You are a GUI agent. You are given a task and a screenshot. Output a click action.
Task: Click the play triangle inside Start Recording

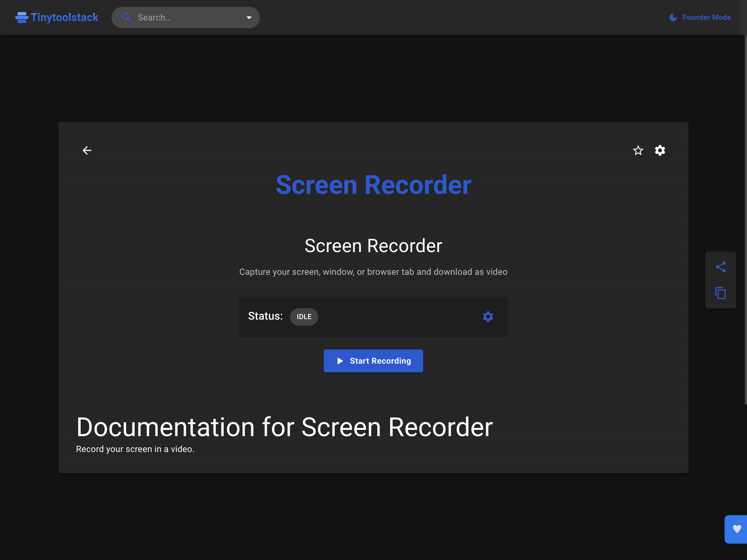pyautogui.click(x=340, y=361)
